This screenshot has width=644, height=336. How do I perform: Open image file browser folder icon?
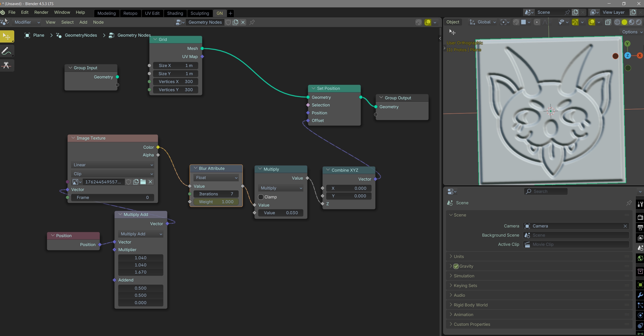[x=143, y=182]
